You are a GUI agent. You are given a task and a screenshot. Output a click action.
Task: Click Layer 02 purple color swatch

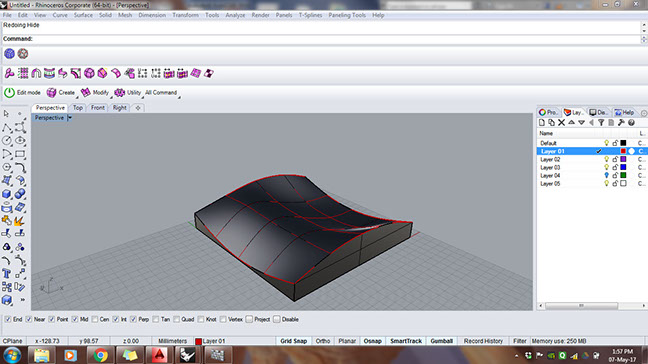click(x=623, y=159)
